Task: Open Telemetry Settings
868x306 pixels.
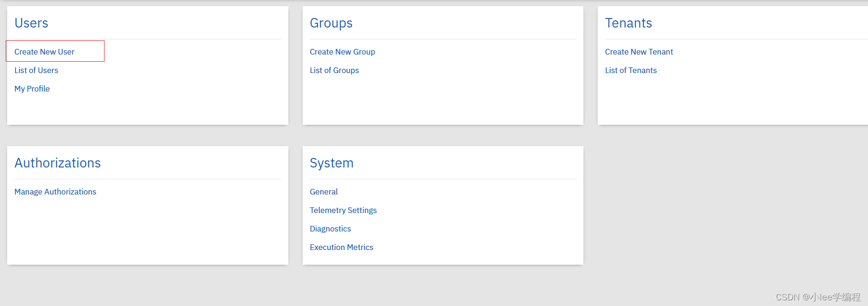Action: [343, 210]
